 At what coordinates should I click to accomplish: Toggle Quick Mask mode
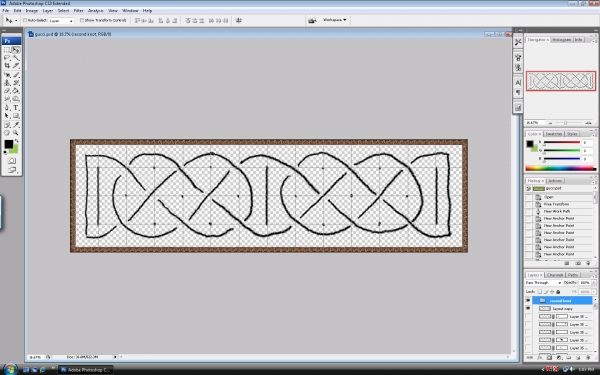tap(11, 161)
